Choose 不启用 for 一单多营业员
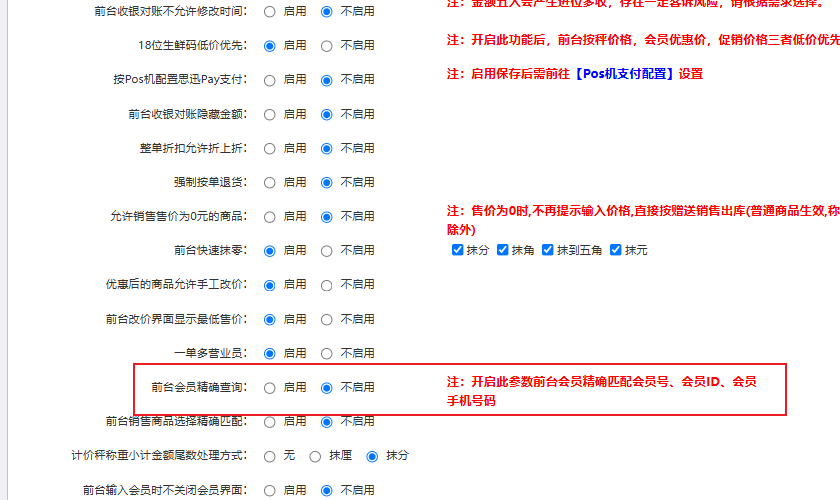This screenshot has height=500, width=840. click(x=327, y=354)
